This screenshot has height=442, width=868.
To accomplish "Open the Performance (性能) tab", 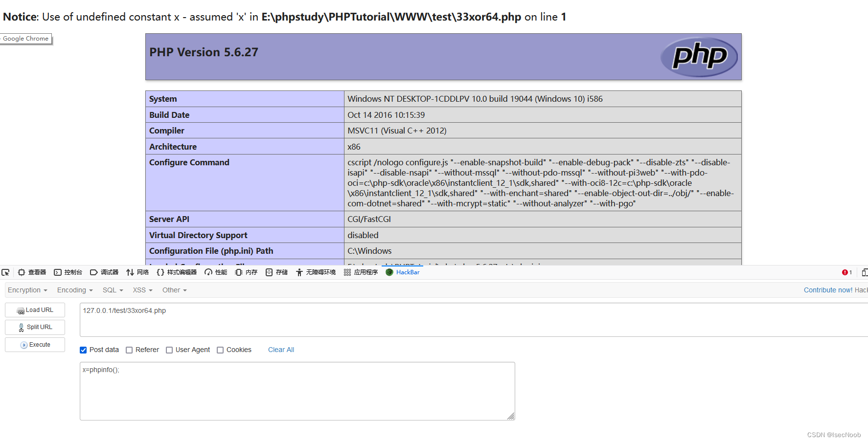I will (x=216, y=272).
